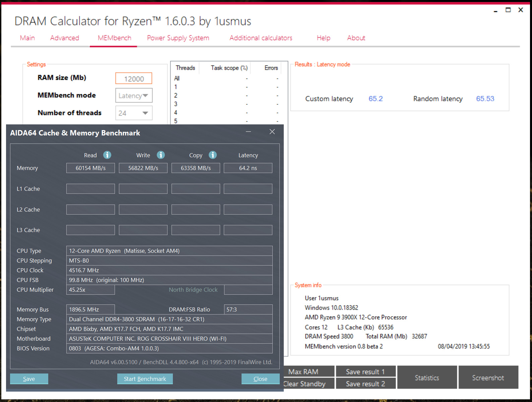Open the Advanced tab
Image resolution: width=532 pixels, height=402 pixels.
click(x=65, y=38)
